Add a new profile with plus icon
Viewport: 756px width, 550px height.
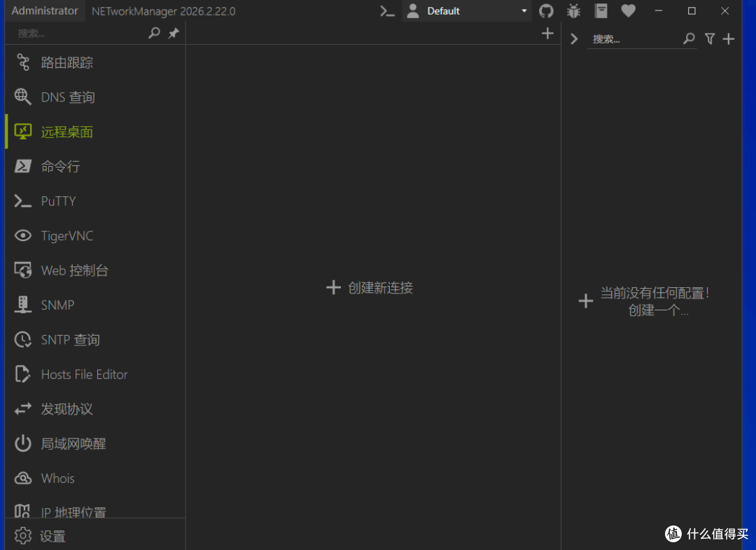tap(729, 39)
